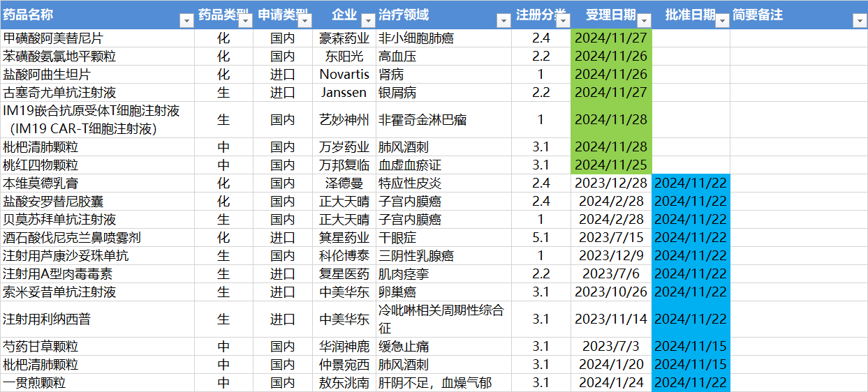Click the therapy cell 特应性皮炎
The image size is (868, 392).
tap(443, 183)
